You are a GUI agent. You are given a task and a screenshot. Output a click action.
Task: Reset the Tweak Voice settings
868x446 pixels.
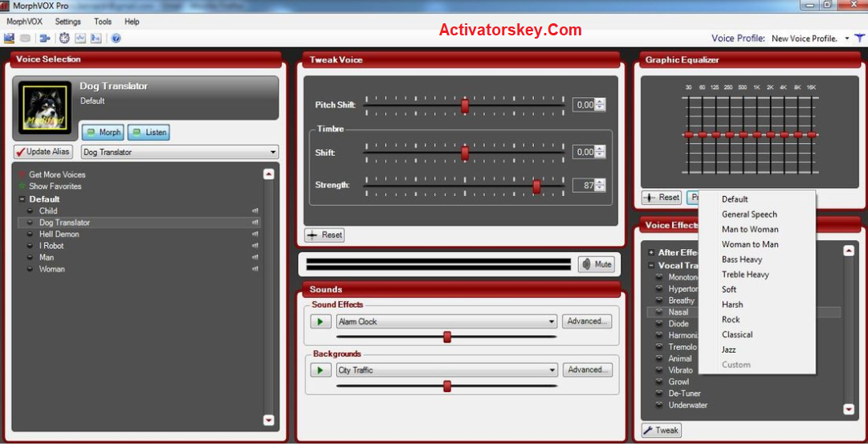325,235
